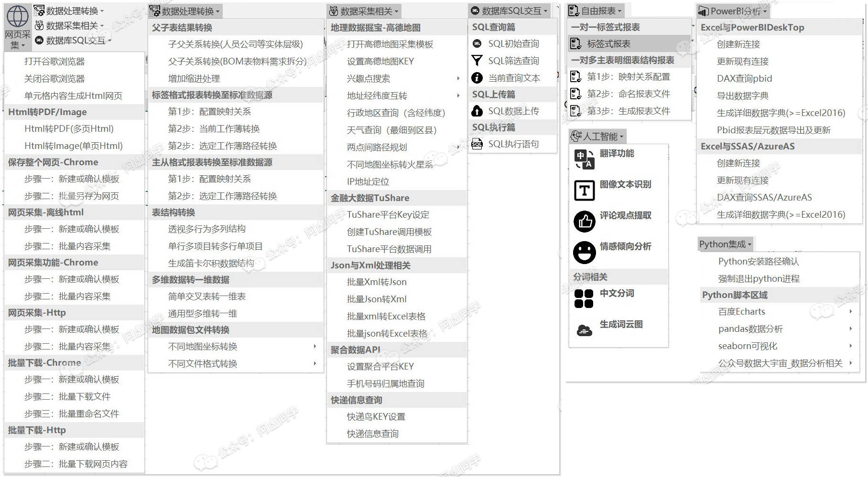Select 简单交叉表转一维表
The height and width of the screenshot is (477, 868).
[236, 297]
